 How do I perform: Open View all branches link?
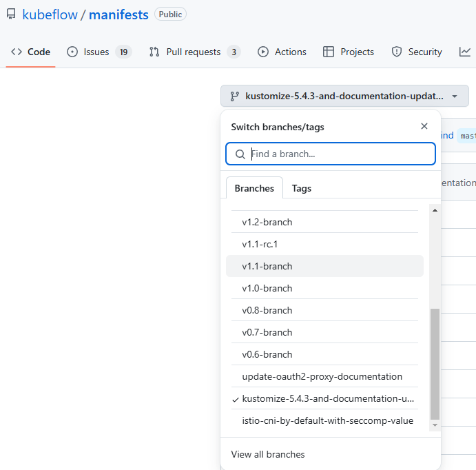(x=268, y=454)
